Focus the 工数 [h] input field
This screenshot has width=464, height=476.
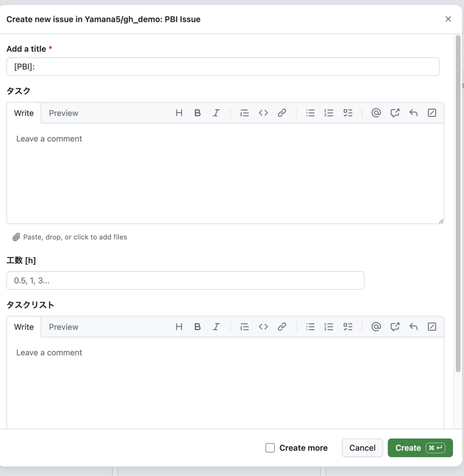point(185,280)
